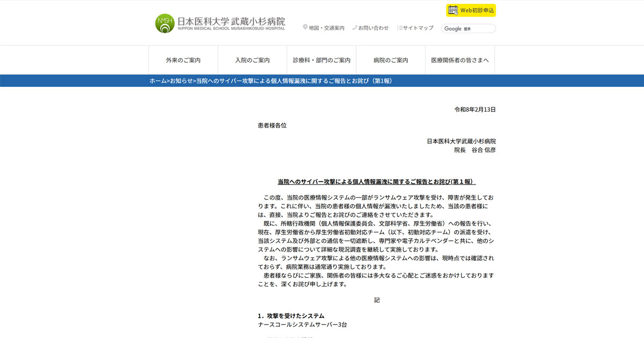Click the sitemap list icon
Screen dimensions: 644x338
[399, 28]
